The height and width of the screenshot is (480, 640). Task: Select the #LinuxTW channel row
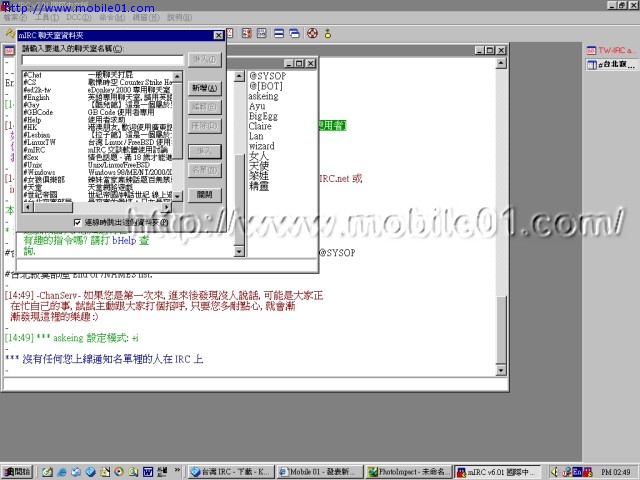tap(98, 142)
